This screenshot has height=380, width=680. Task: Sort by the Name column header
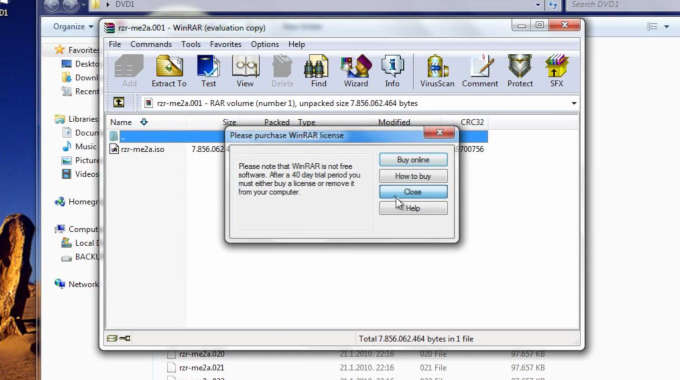pos(121,122)
